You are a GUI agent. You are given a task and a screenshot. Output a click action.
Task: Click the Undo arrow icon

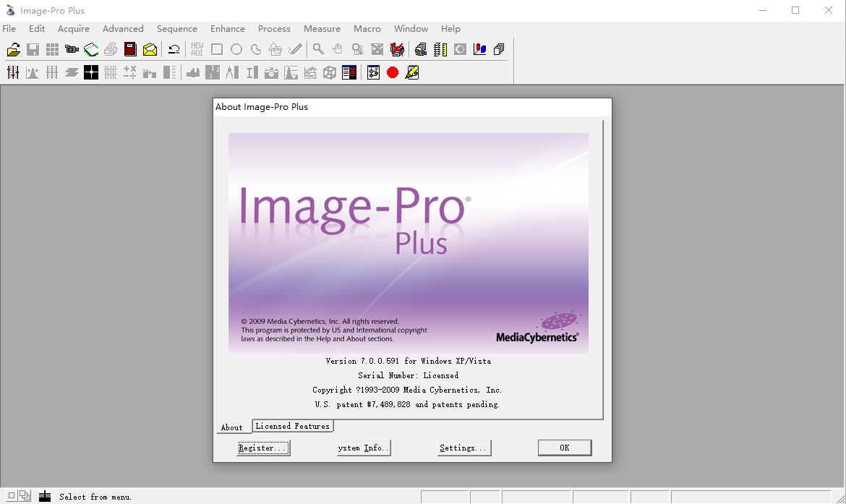coord(174,50)
